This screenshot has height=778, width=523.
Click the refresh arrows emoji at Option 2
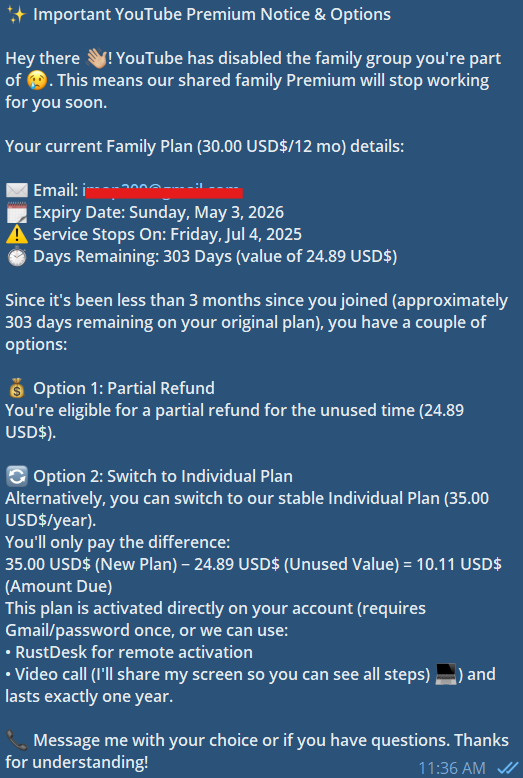tap(16, 476)
